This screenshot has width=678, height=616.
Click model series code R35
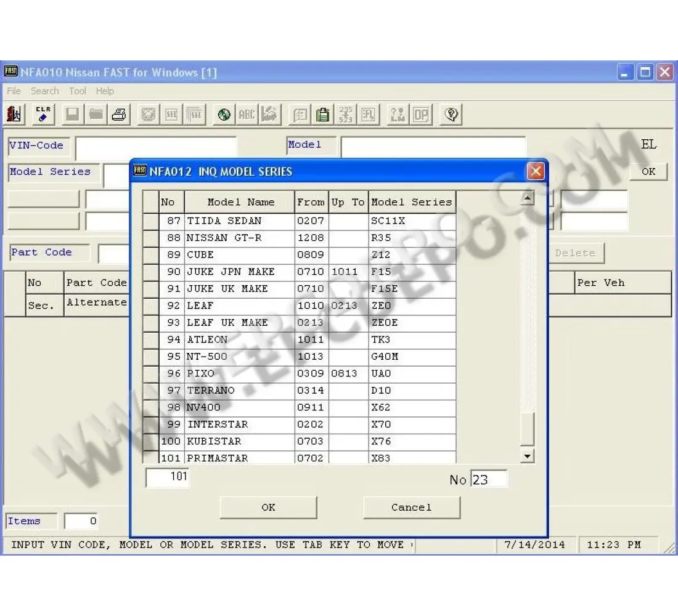tap(381, 238)
